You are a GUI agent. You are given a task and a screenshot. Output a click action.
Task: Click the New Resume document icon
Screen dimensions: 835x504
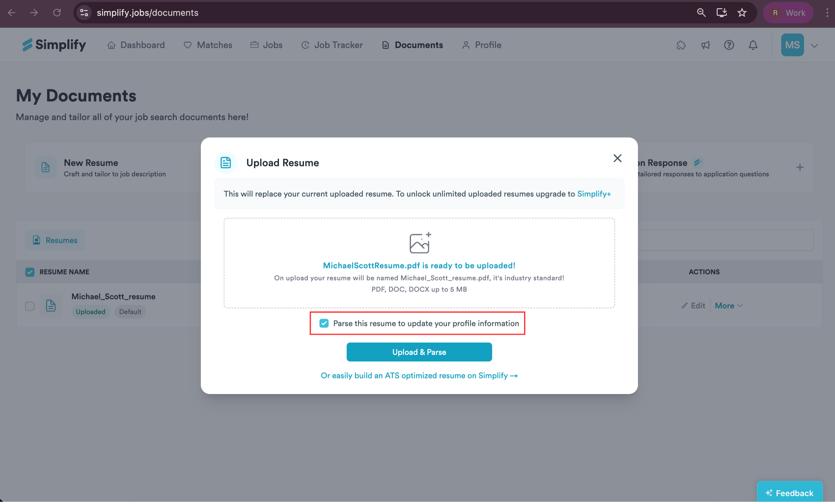tap(46, 167)
